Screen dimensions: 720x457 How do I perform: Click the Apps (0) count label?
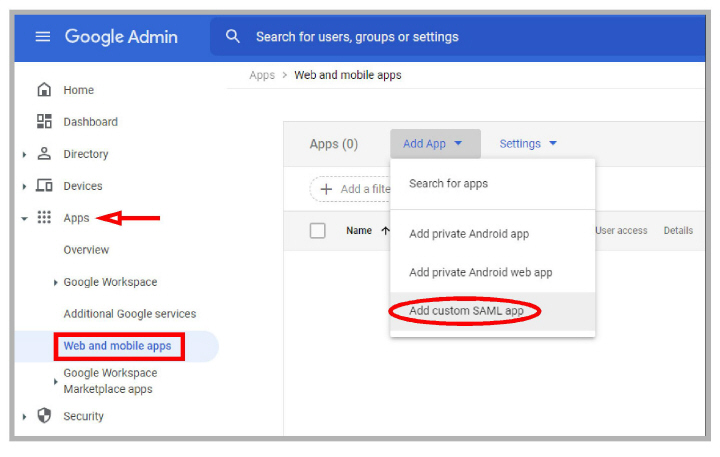334,144
